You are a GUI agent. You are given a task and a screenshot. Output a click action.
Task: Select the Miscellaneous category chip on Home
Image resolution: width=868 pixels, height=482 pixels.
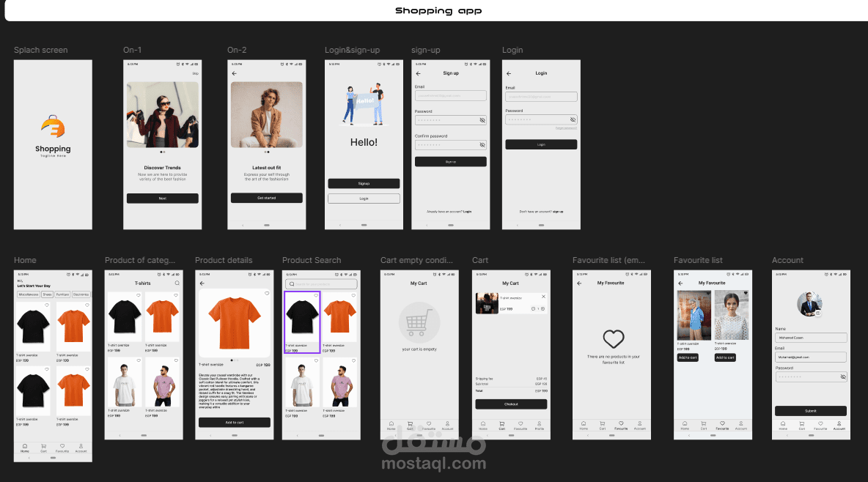tap(29, 294)
